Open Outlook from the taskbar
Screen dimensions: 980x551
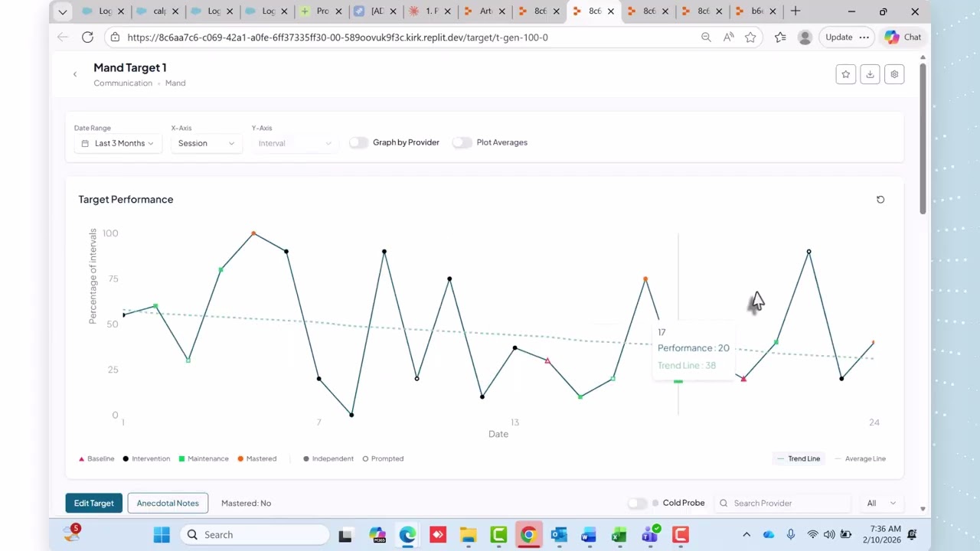[559, 535]
